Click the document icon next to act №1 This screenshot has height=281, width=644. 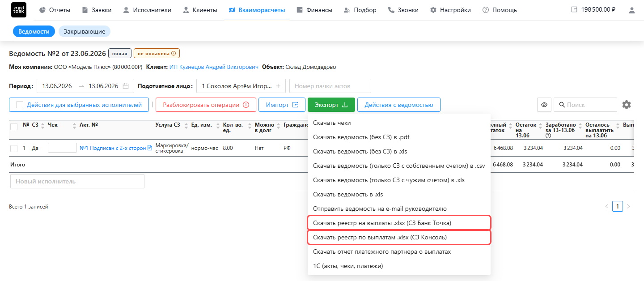pos(150,148)
